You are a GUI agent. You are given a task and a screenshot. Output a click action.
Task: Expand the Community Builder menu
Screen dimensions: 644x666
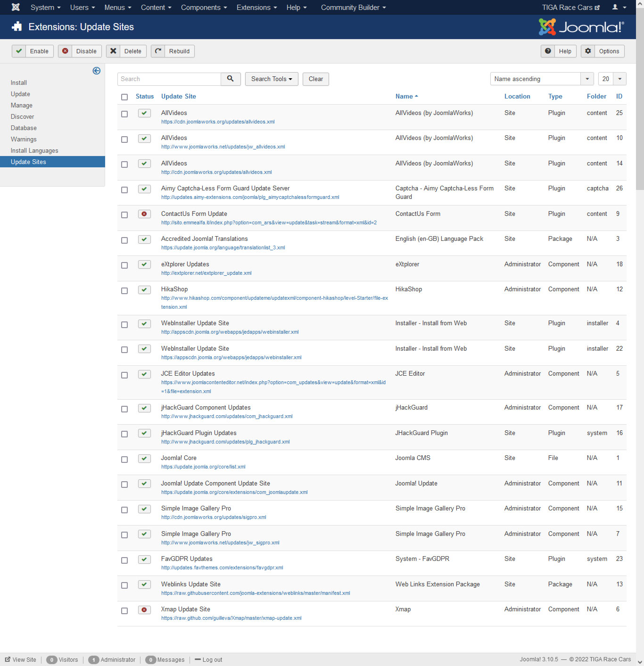tap(353, 7)
